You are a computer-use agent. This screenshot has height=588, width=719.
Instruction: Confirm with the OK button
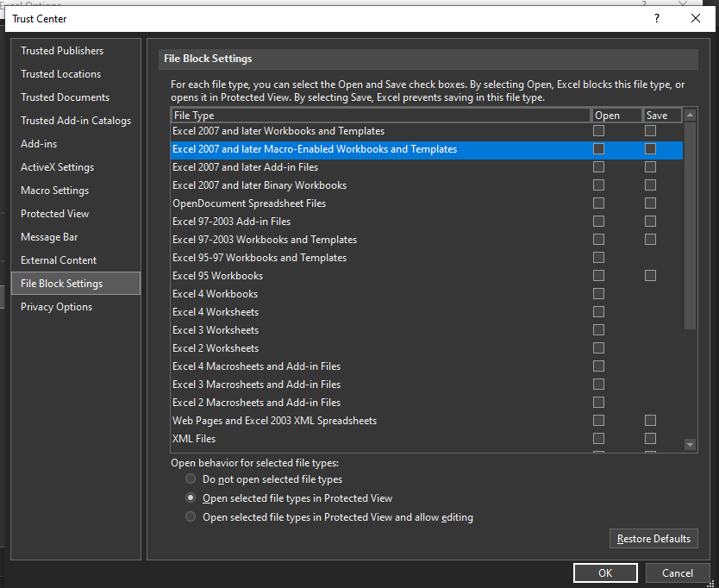(x=605, y=572)
